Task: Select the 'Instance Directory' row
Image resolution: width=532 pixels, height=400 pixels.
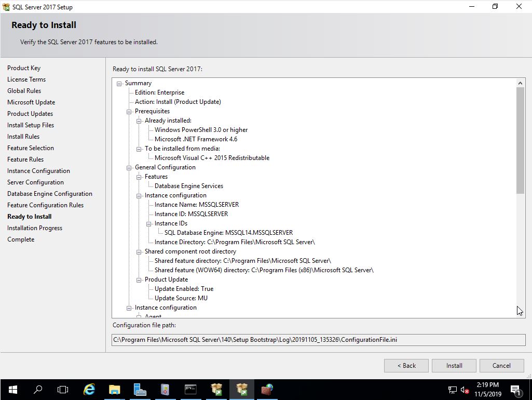Action: (x=235, y=242)
